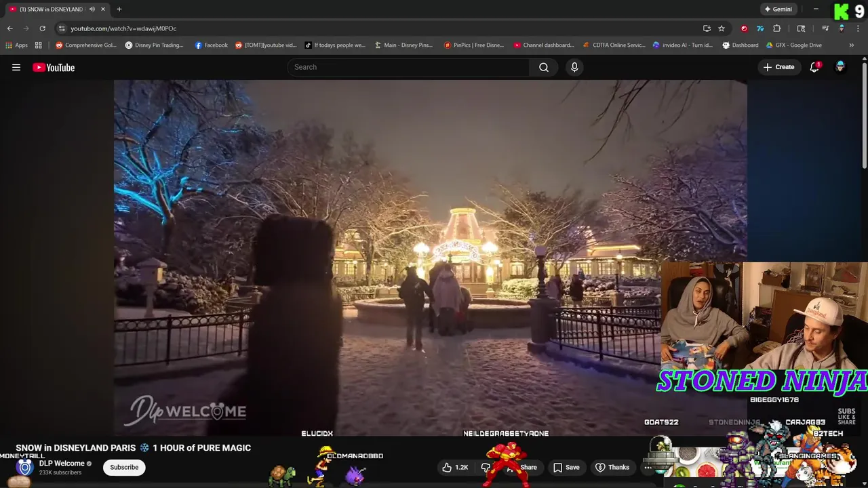Open the Facebook bookmark
The height and width of the screenshot is (488, 868).
tap(211, 45)
